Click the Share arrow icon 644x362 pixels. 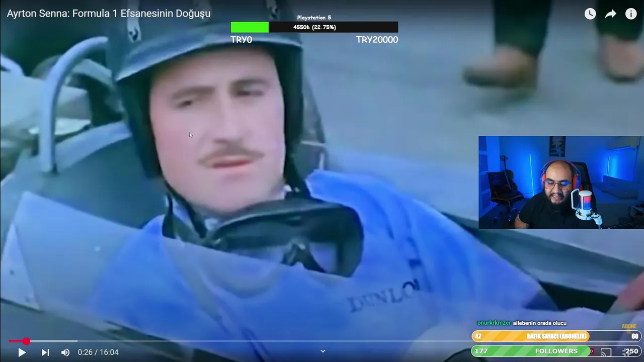[x=610, y=14]
